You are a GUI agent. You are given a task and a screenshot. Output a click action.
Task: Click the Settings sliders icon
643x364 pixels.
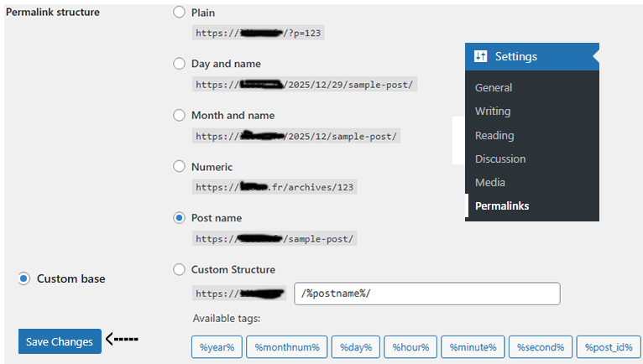pyautogui.click(x=480, y=57)
